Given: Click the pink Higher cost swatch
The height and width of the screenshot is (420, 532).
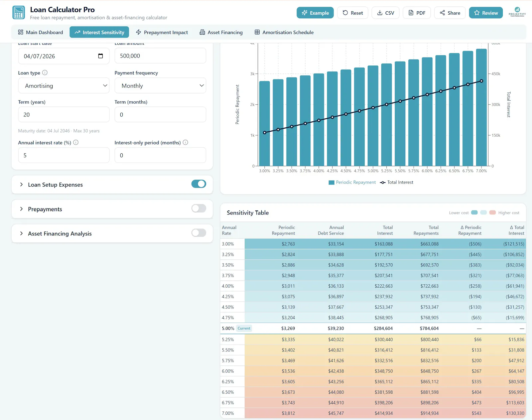Looking at the screenshot, I should pyautogui.click(x=492, y=212).
